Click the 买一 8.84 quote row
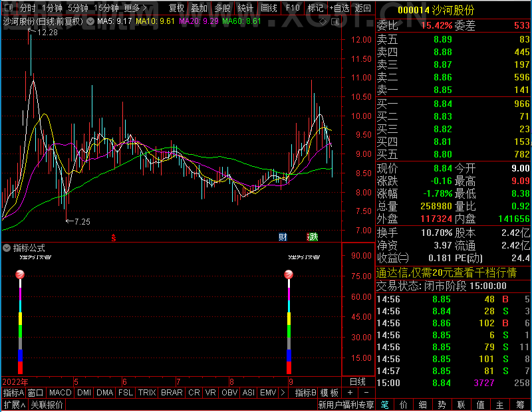 tap(454, 104)
